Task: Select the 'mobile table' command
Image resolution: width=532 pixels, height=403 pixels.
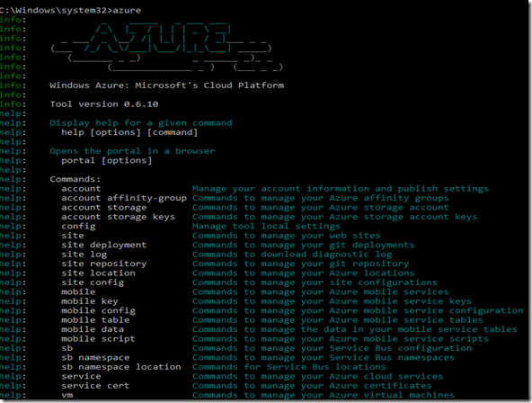Action: [95, 320]
